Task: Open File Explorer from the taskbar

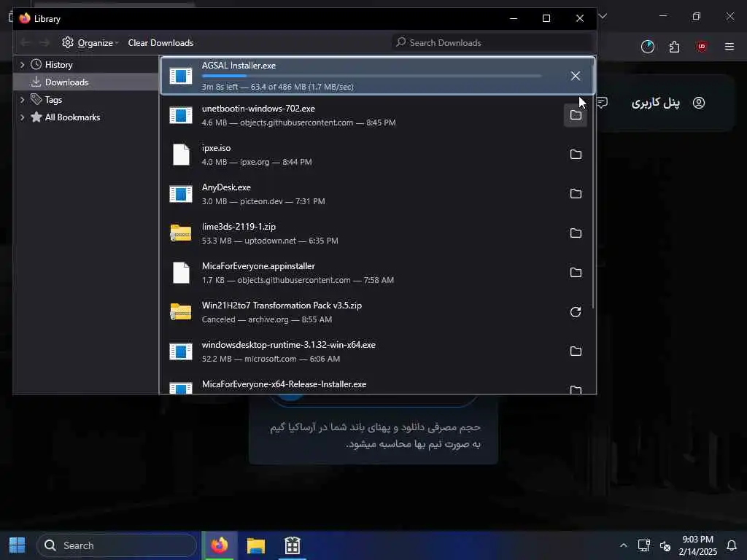Action: (x=256, y=545)
